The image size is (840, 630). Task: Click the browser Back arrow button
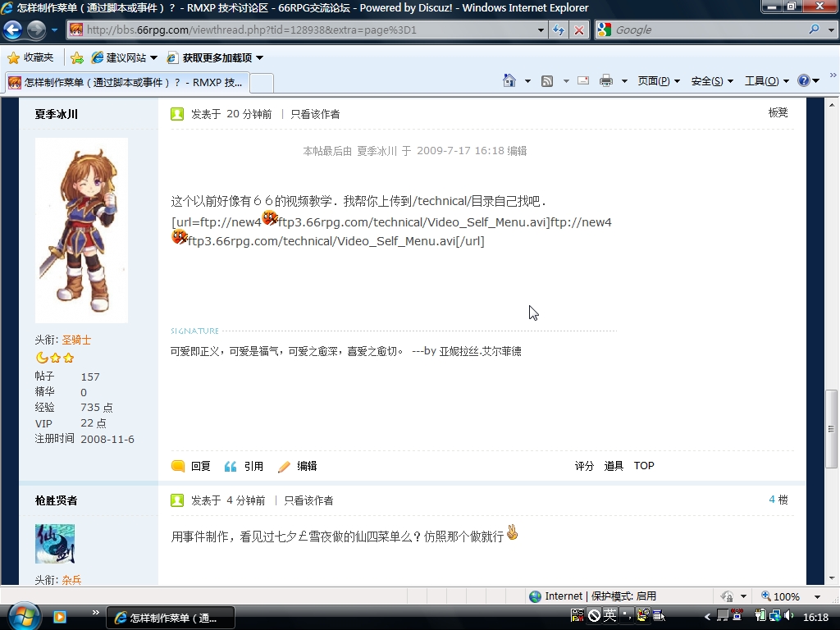pyautogui.click(x=13, y=30)
